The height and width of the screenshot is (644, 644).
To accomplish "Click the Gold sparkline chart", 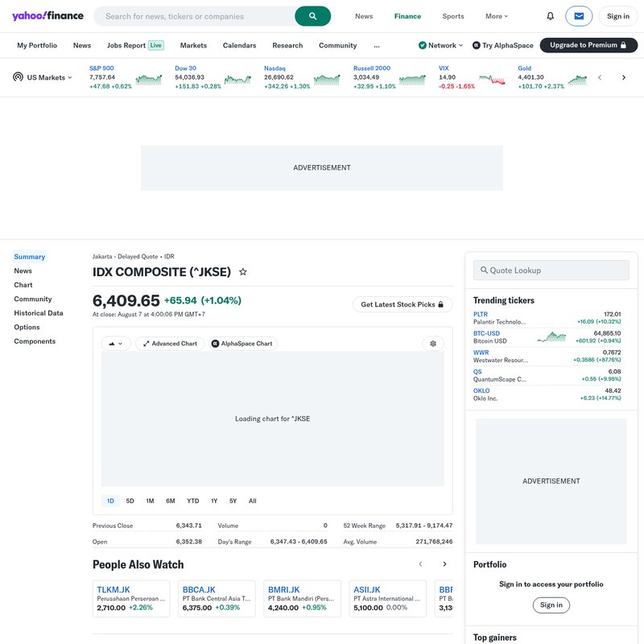I will pyautogui.click(x=577, y=79).
